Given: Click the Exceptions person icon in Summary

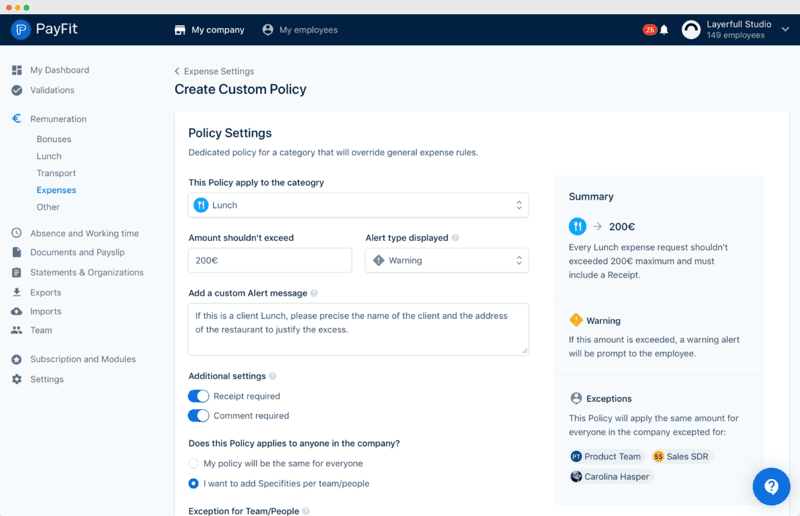Looking at the screenshot, I should pyautogui.click(x=576, y=398).
